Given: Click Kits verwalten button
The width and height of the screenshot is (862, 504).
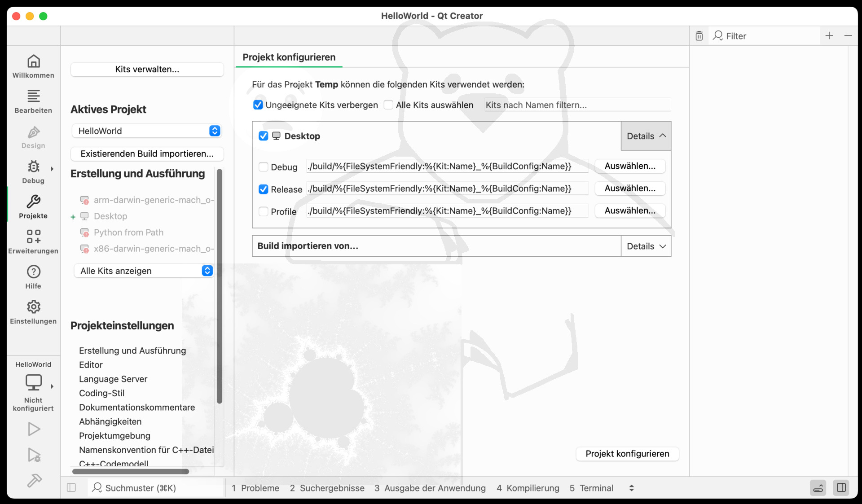Looking at the screenshot, I should tap(147, 69).
